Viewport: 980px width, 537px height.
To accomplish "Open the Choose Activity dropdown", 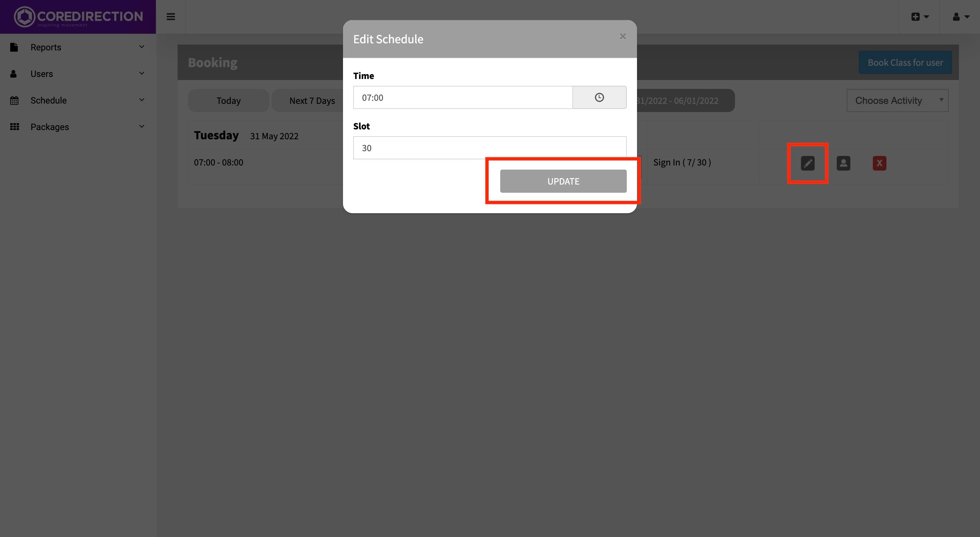I will click(897, 100).
